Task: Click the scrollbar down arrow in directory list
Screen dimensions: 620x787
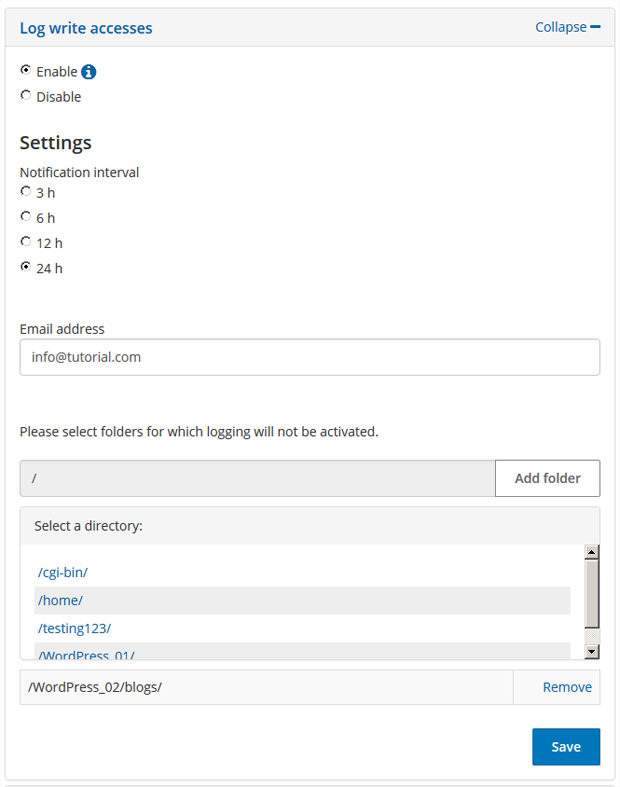Action: 591,651
